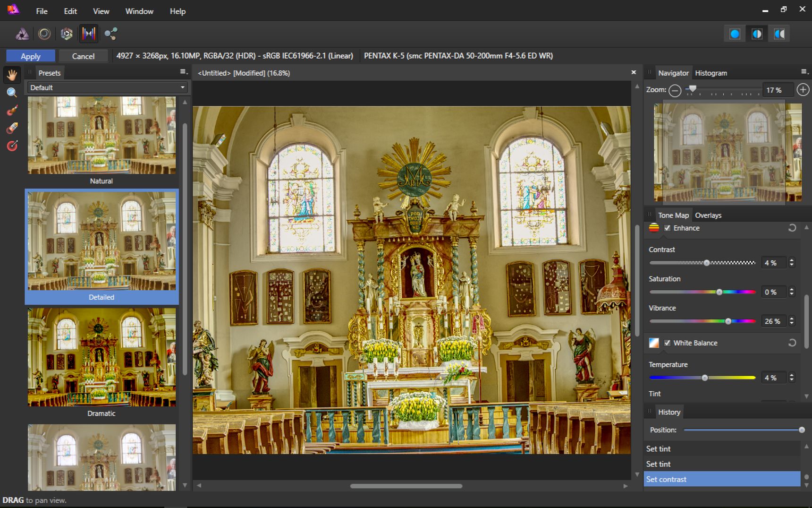Click the Contrast value field showing 4 %
This screenshot has height=508, width=812.
click(774, 263)
